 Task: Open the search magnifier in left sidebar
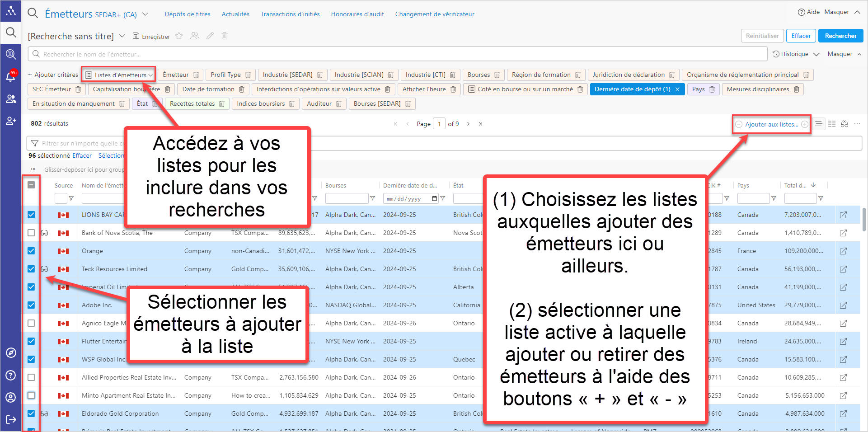pos(11,33)
